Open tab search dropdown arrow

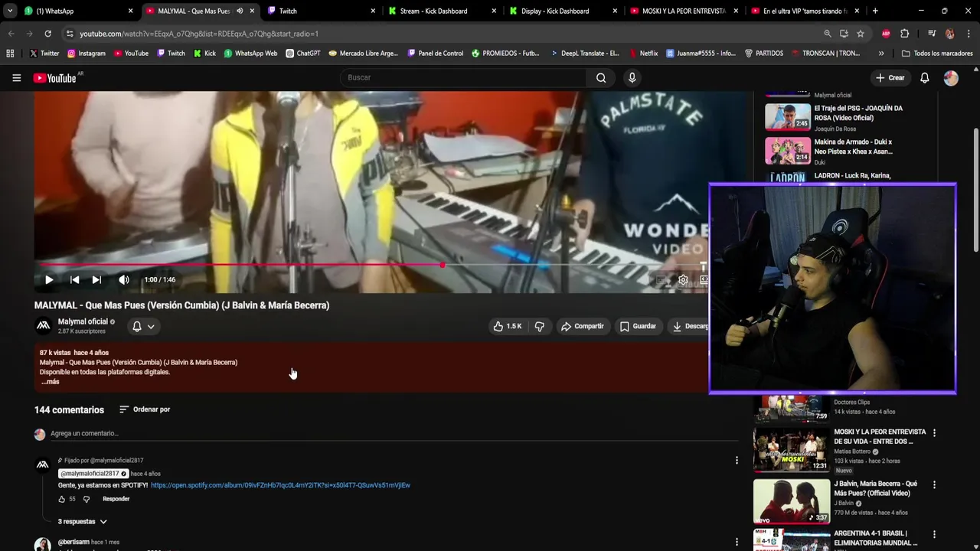[x=9, y=11]
